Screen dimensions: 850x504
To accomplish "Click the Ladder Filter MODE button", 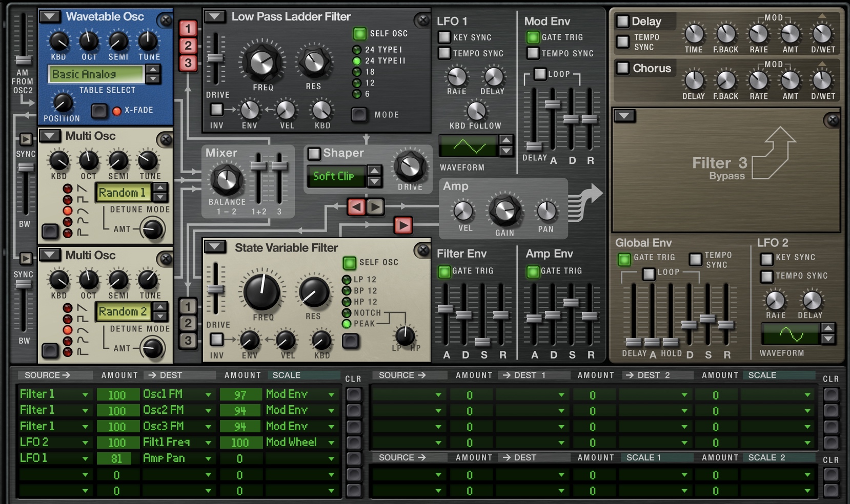I will click(359, 115).
